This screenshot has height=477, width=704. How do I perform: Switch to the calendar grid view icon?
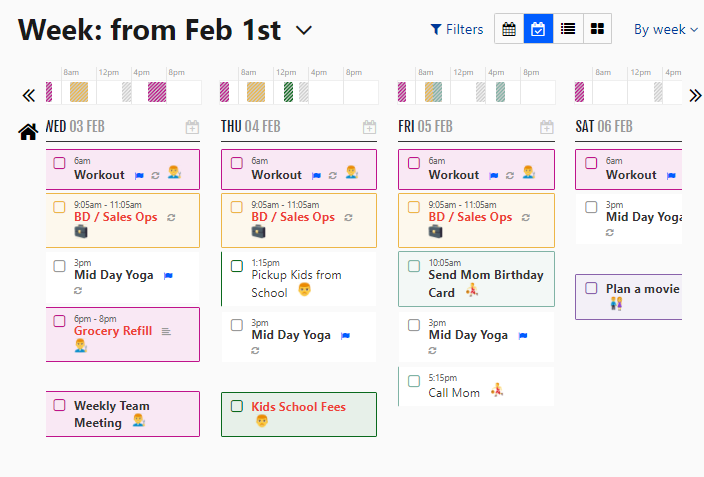(509, 29)
